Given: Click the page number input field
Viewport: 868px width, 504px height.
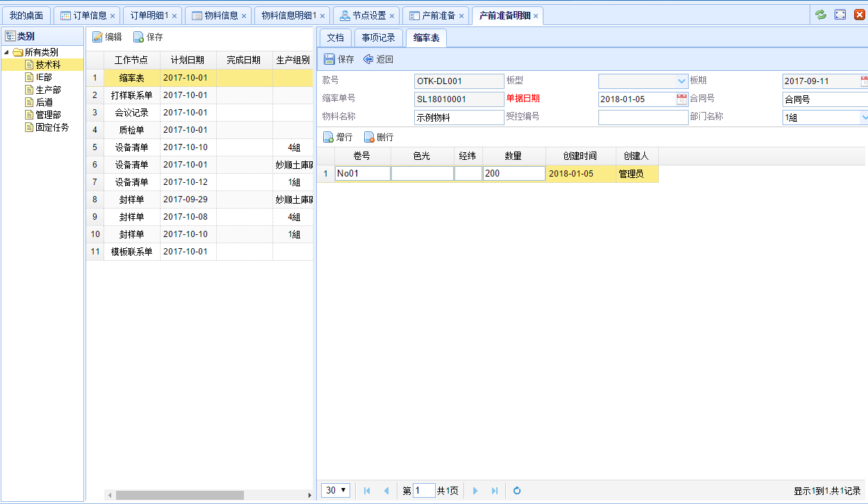Looking at the screenshot, I should tap(424, 491).
